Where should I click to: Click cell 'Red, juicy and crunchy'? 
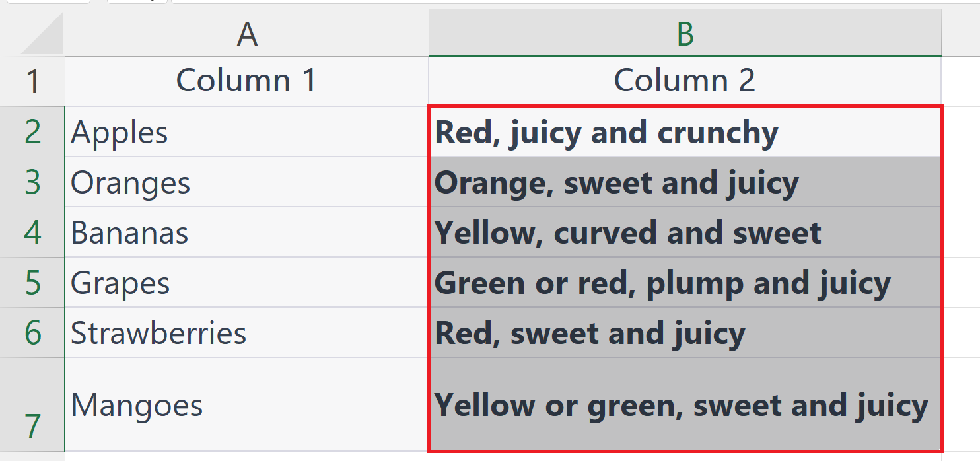coord(685,132)
